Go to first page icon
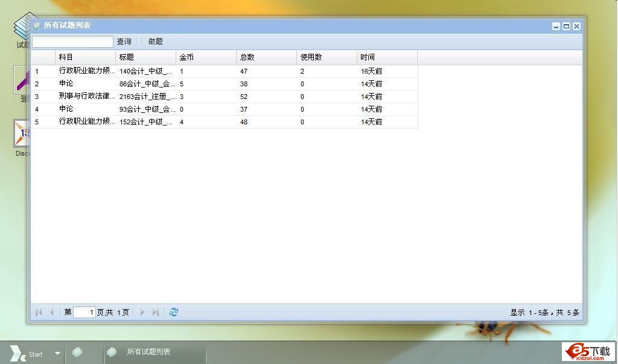Viewport: 618px width, 364px height. click(39, 312)
